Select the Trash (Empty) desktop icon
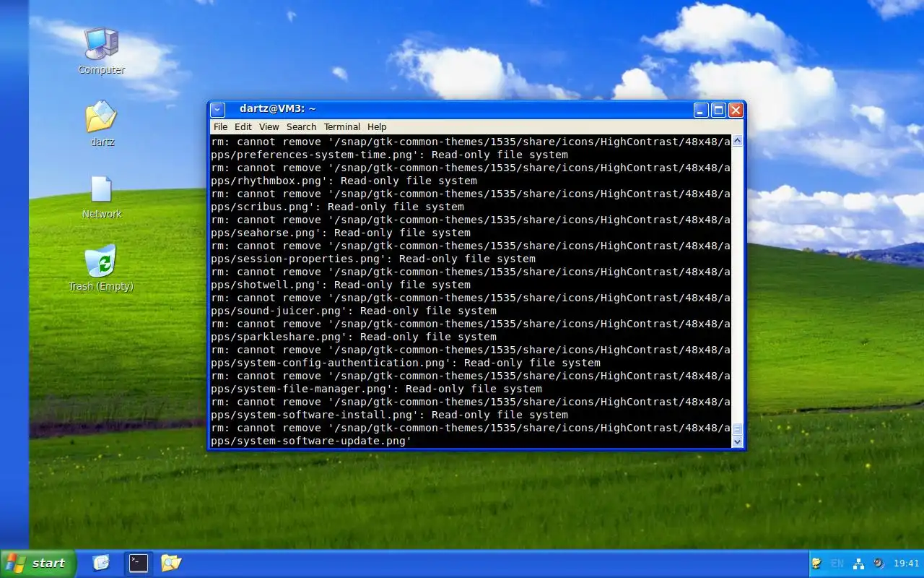924x578 pixels. 101,268
